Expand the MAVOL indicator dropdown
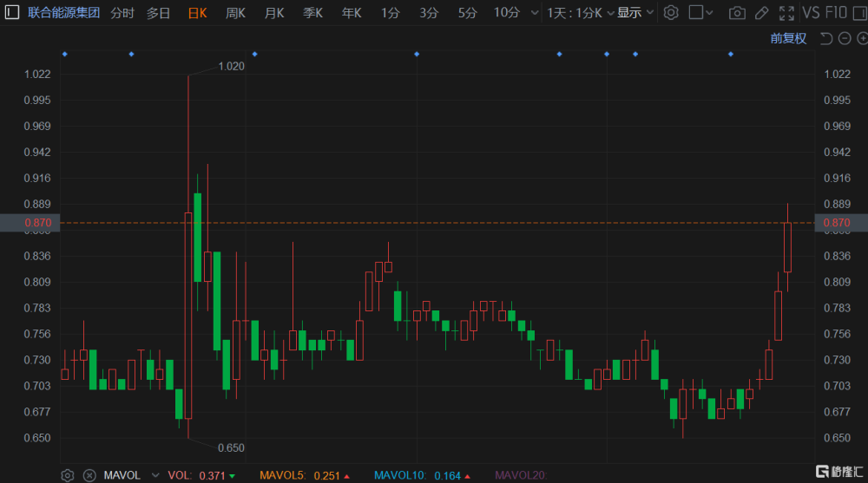Image resolution: width=868 pixels, height=483 pixels. point(155,475)
